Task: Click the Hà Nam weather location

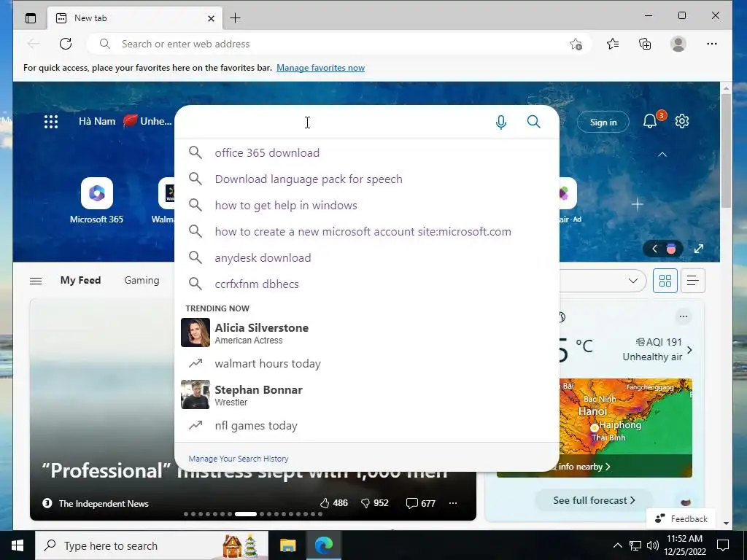Action: click(97, 122)
